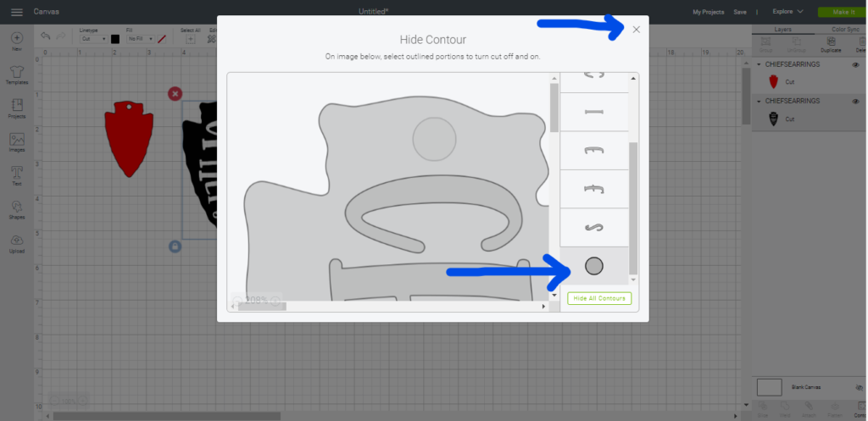Screen dimensions: 868x421
Task: Open the hamburger menu next to Canvas
Action: (17, 12)
